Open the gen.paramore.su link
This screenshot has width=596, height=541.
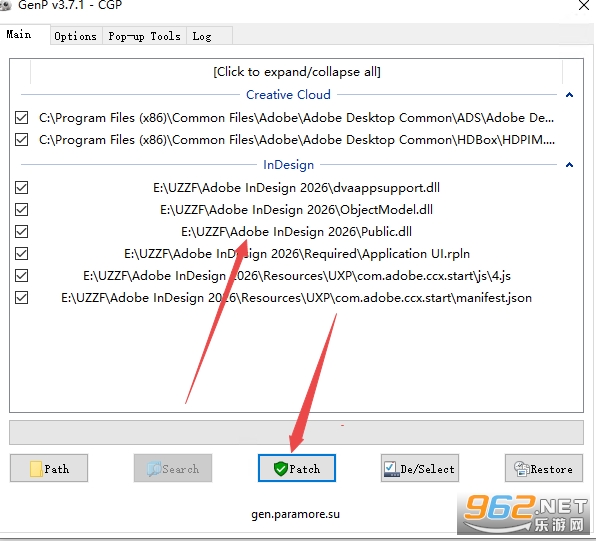(x=295, y=514)
